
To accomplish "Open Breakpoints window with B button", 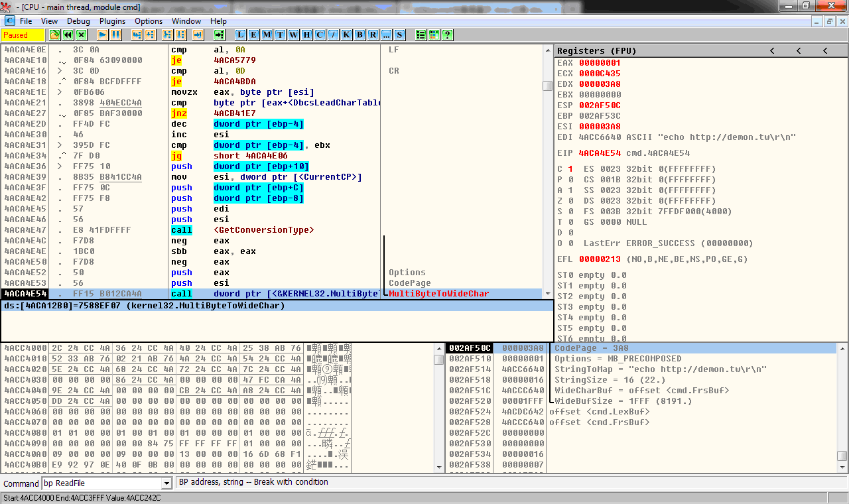I will (x=359, y=34).
